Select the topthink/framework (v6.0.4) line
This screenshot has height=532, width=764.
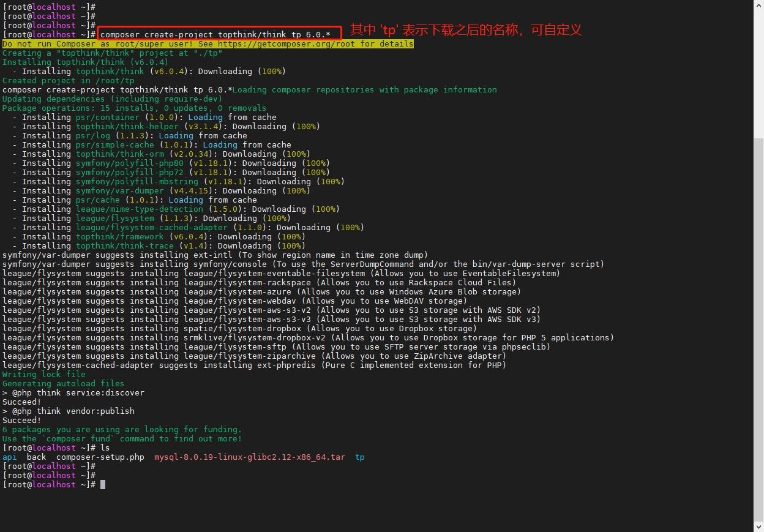[x=159, y=237]
